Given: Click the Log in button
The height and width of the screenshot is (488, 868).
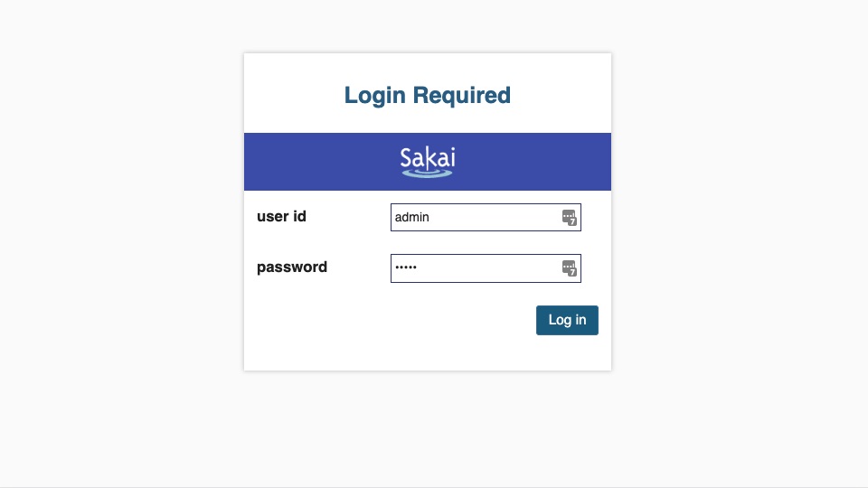Looking at the screenshot, I should click(567, 320).
